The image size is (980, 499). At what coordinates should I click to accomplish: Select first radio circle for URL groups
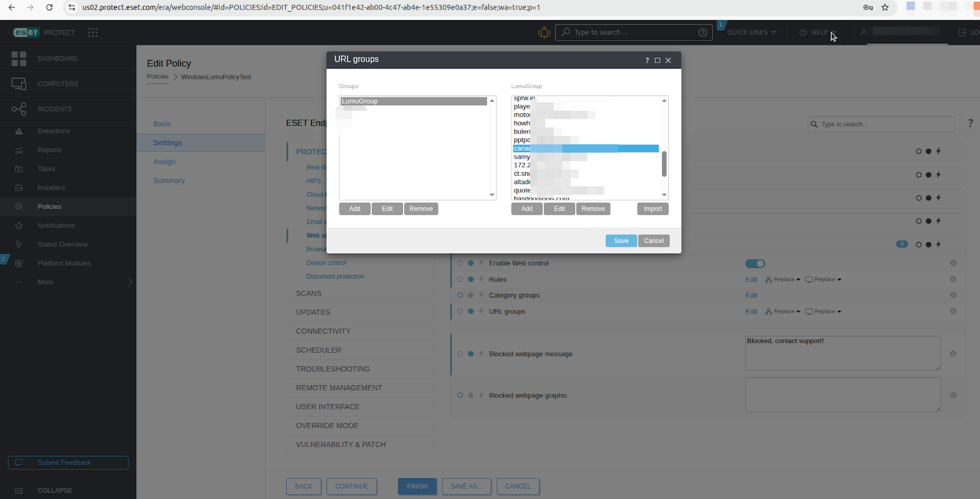[x=460, y=312]
